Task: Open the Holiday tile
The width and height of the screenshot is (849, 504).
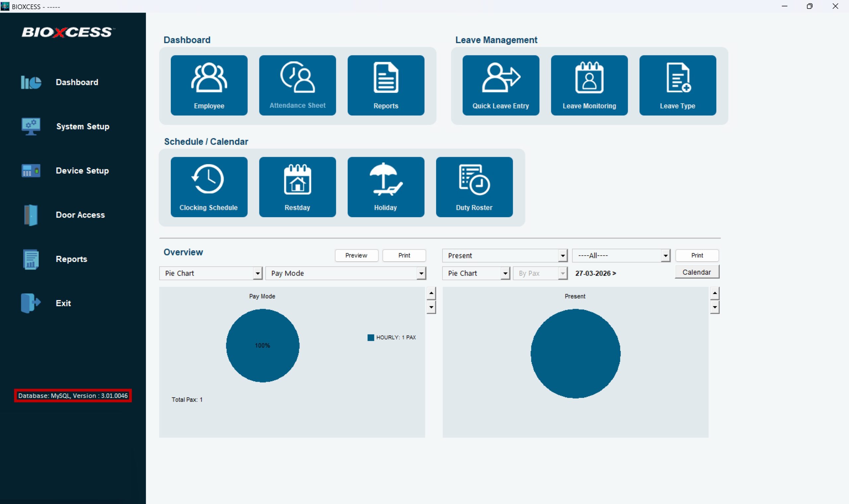Action: tap(385, 187)
